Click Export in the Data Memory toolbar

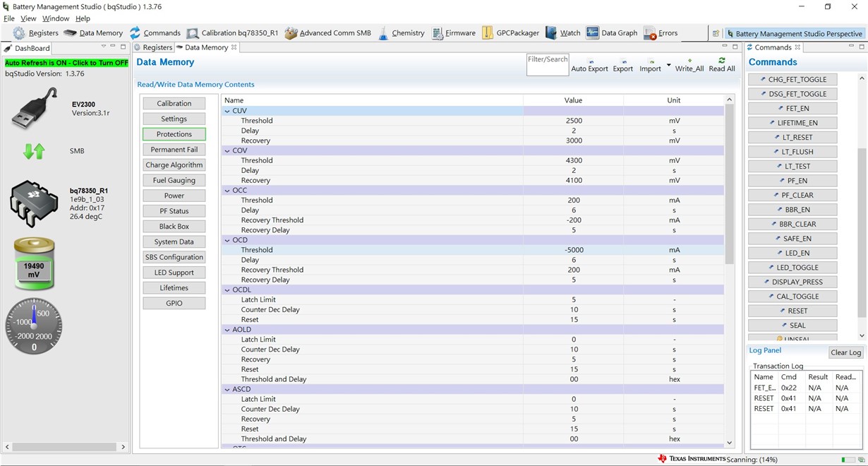pos(622,65)
